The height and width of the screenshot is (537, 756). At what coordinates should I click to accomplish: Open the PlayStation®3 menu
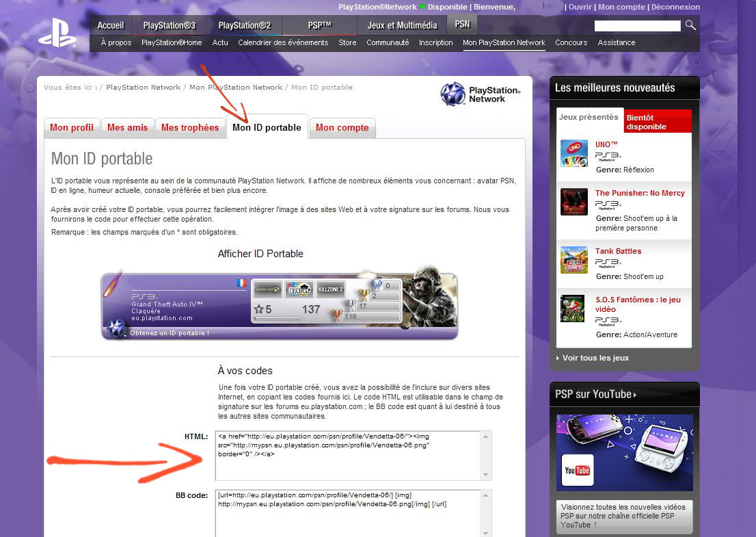pyautogui.click(x=170, y=25)
